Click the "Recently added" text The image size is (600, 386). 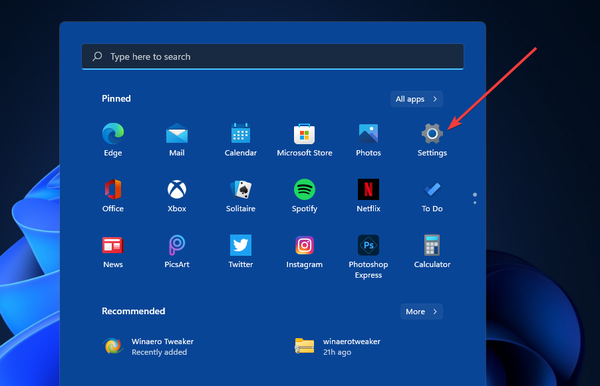coord(159,352)
